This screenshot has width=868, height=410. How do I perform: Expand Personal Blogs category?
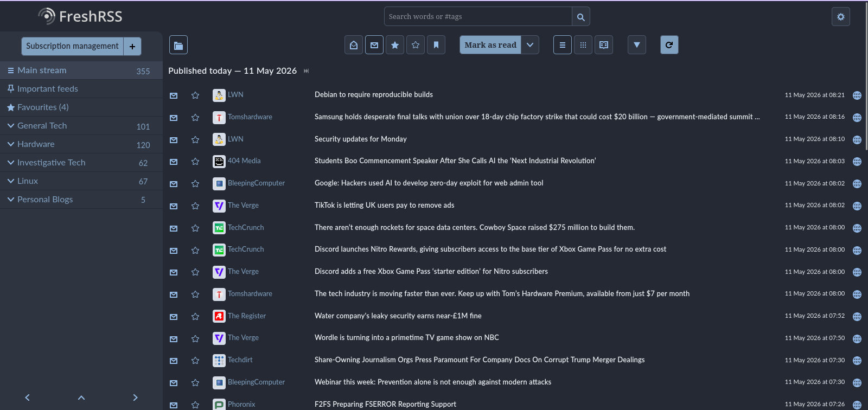coord(11,200)
